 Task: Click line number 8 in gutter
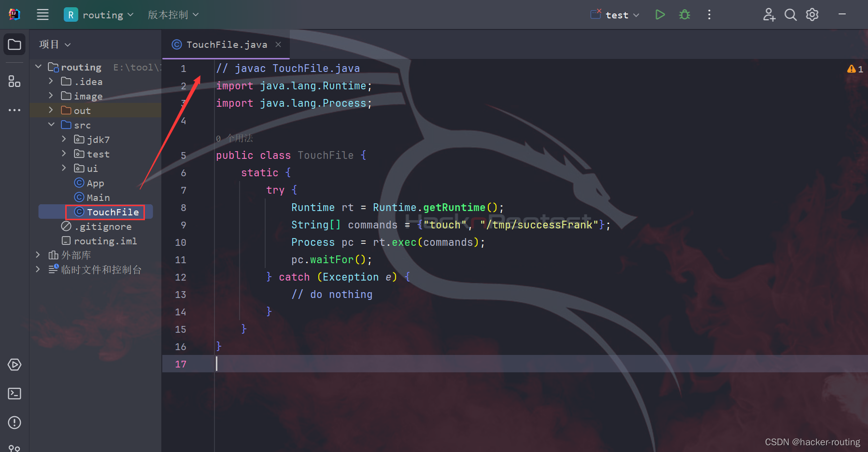click(x=183, y=208)
